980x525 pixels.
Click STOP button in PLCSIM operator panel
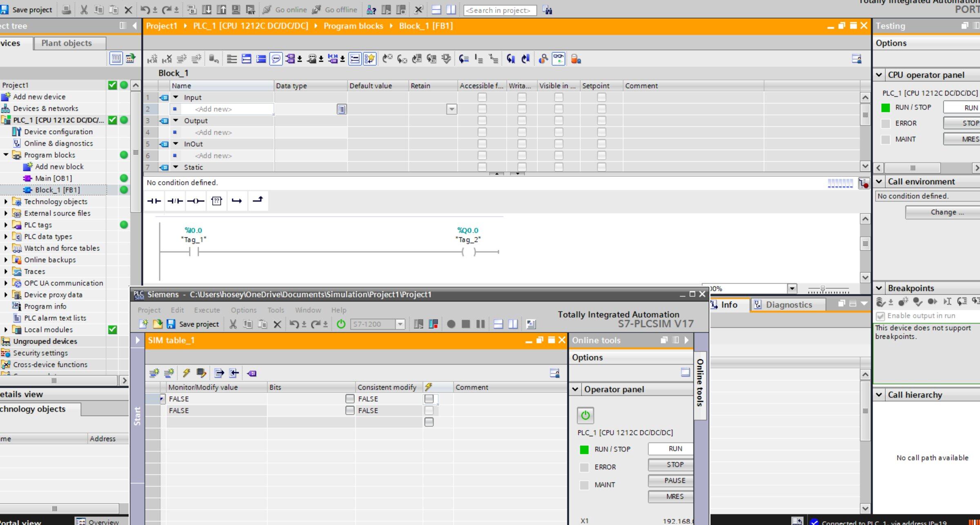pyautogui.click(x=670, y=465)
